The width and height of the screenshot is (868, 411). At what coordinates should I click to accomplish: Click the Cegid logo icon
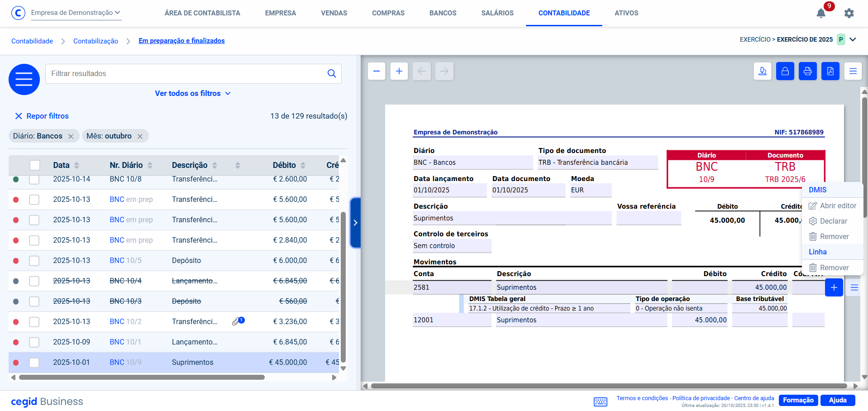pyautogui.click(x=18, y=13)
